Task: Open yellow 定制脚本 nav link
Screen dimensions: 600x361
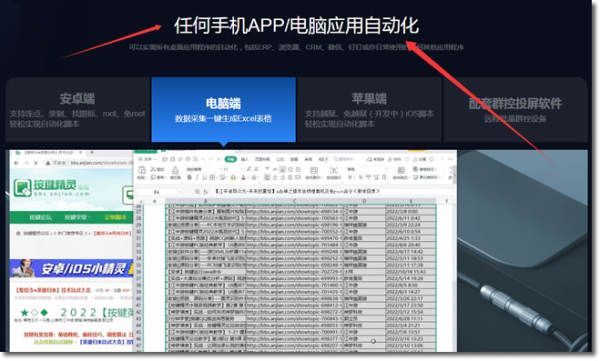Action: pos(115,217)
